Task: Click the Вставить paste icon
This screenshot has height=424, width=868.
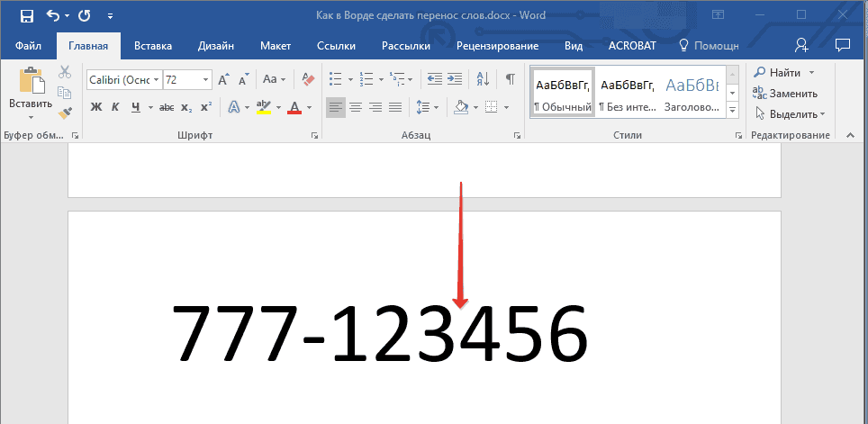Action: (31, 80)
